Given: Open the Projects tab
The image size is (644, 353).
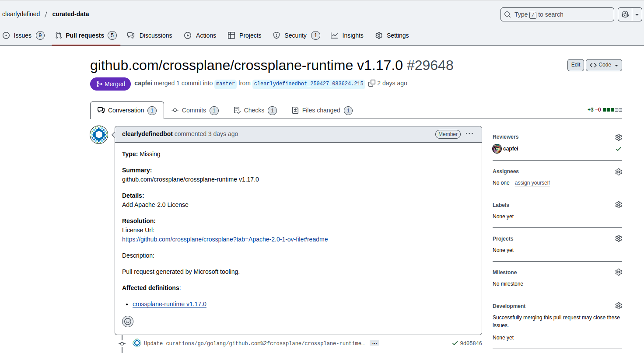Looking at the screenshot, I should click(245, 35).
